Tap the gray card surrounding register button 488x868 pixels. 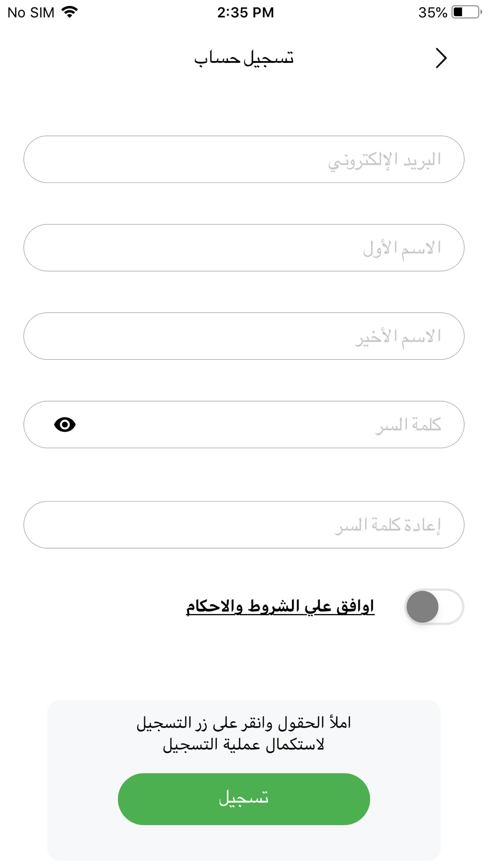click(244, 780)
